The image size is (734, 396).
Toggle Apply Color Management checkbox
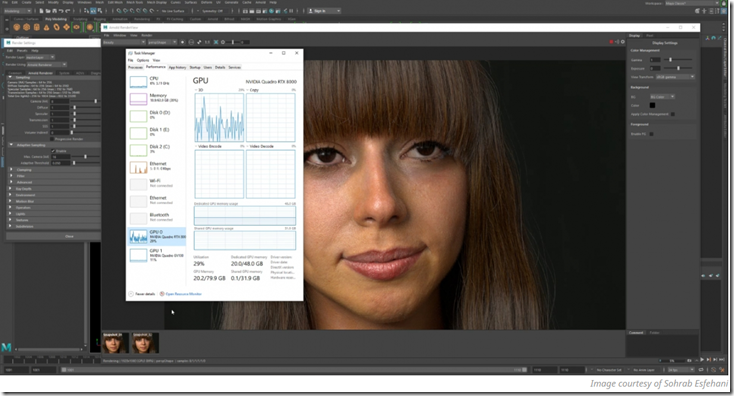tap(673, 114)
